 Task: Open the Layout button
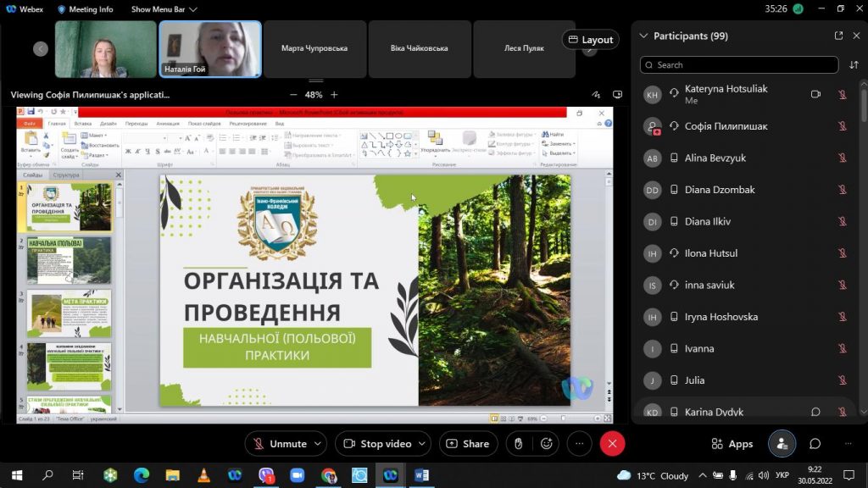pos(590,40)
